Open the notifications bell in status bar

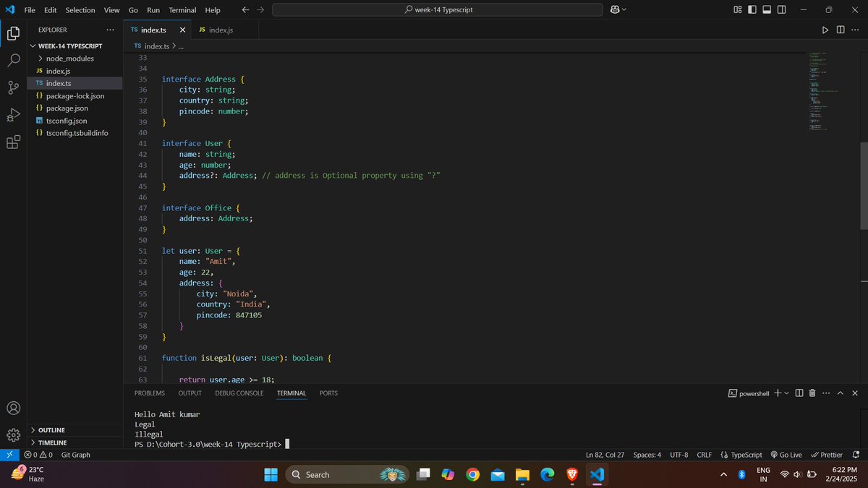[x=856, y=455]
